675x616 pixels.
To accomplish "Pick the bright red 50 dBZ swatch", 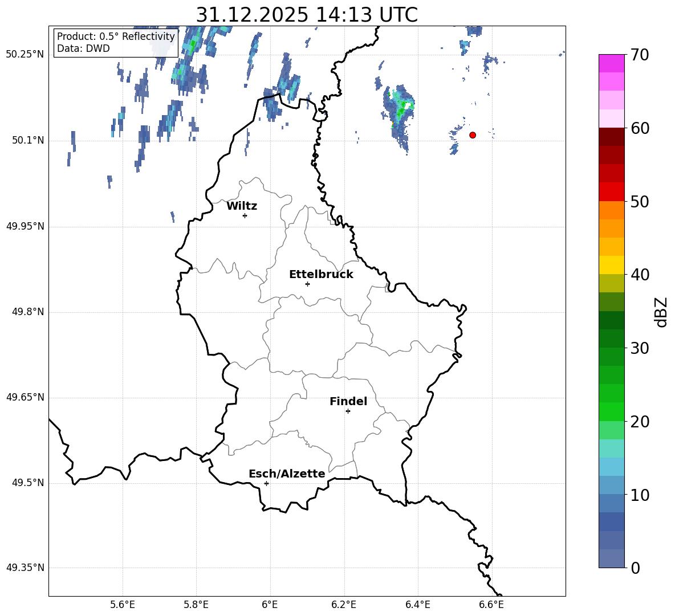I will 612,191.
